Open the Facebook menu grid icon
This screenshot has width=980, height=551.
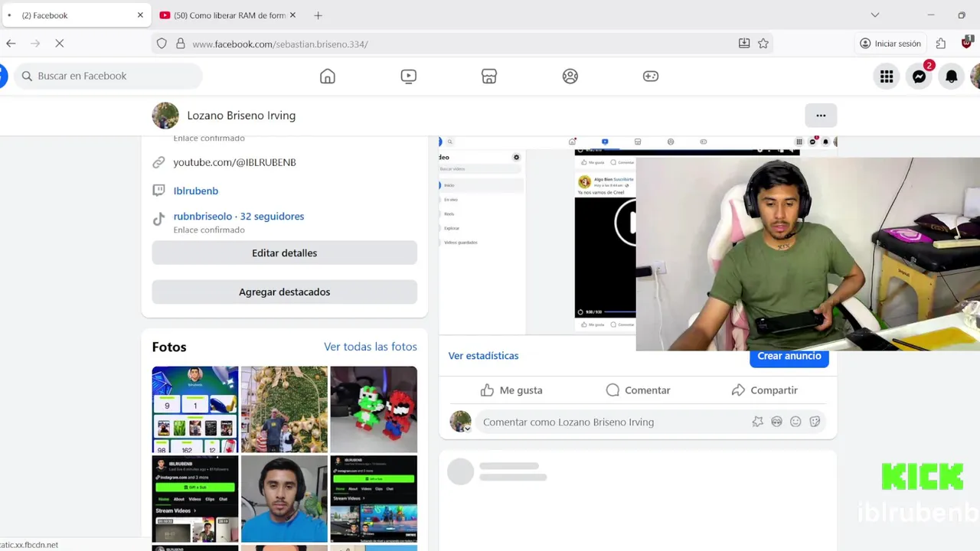click(x=887, y=76)
